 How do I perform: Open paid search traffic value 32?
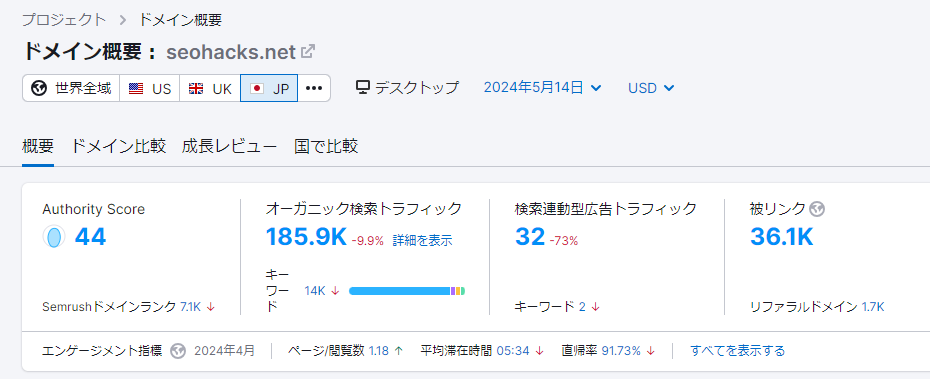(530, 237)
